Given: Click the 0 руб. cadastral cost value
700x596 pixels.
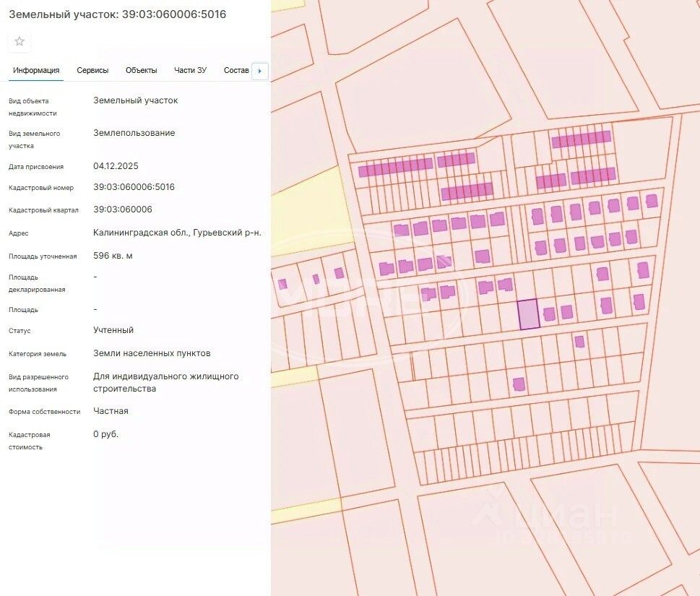Looking at the screenshot, I should click(x=105, y=434).
